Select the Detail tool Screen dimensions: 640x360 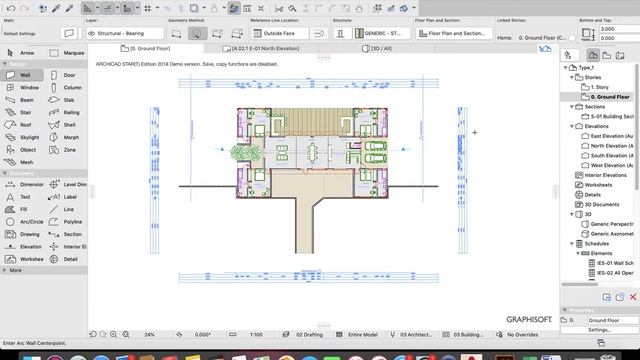pos(63,259)
